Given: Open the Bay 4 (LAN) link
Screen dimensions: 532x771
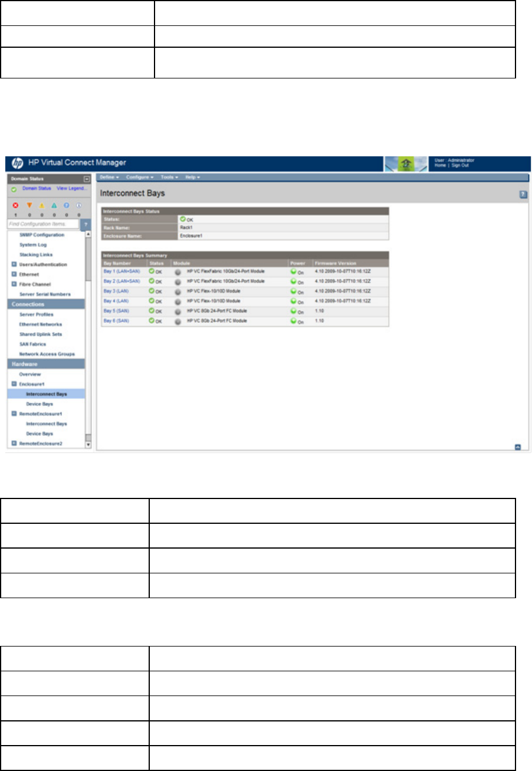Looking at the screenshot, I should coord(117,301).
